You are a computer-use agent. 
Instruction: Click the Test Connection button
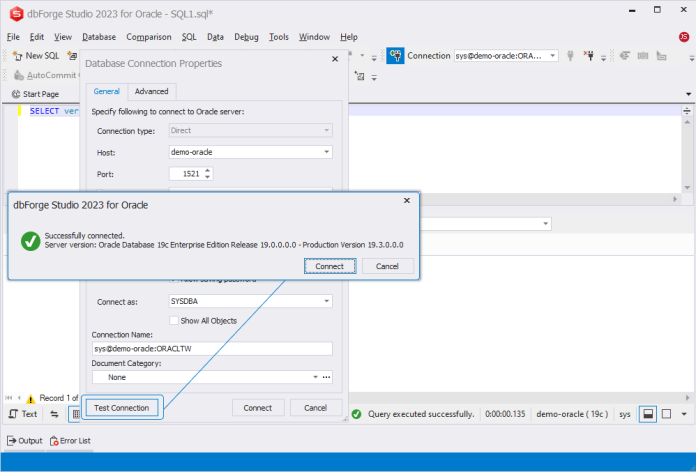tap(122, 408)
